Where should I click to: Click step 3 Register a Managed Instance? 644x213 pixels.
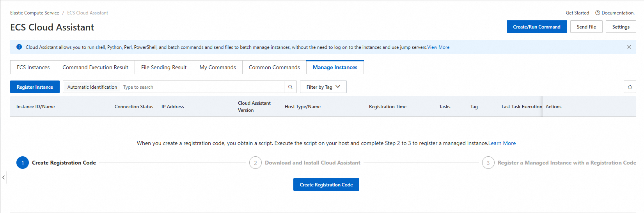click(559, 163)
